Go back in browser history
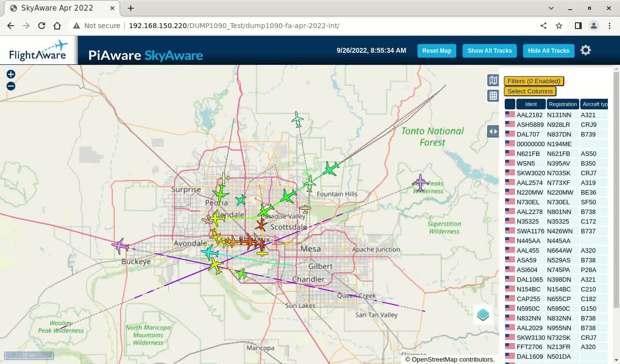Viewport: 620px width, 364px height. [x=11, y=26]
